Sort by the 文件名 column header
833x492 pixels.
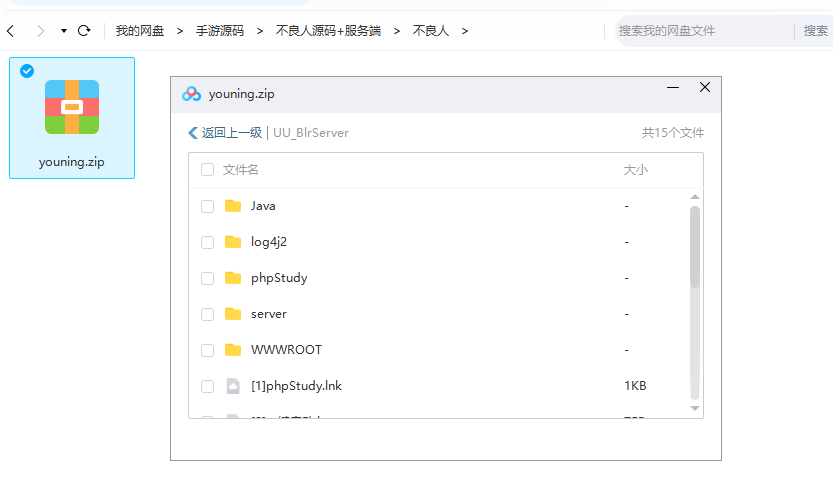click(241, 169)
